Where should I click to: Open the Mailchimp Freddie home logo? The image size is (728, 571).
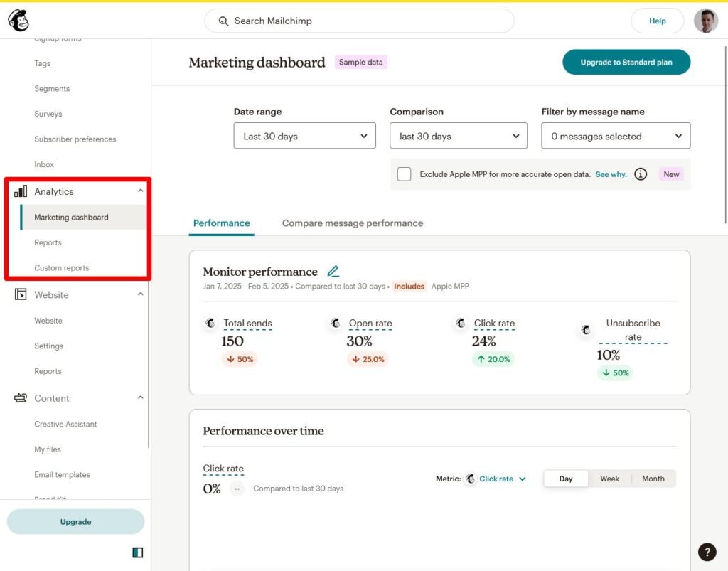click(x=18, y=21)
